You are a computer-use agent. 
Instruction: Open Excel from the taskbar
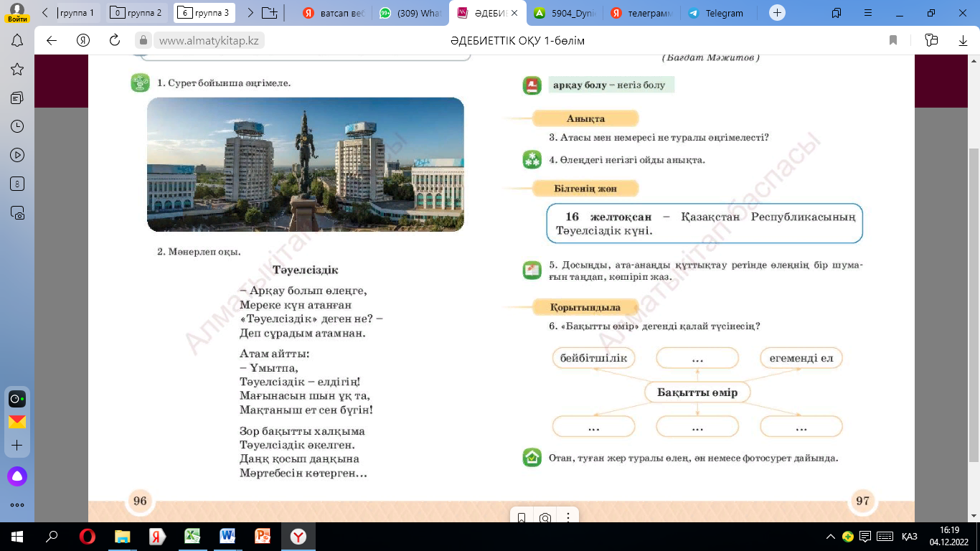(x=192, y=537)
